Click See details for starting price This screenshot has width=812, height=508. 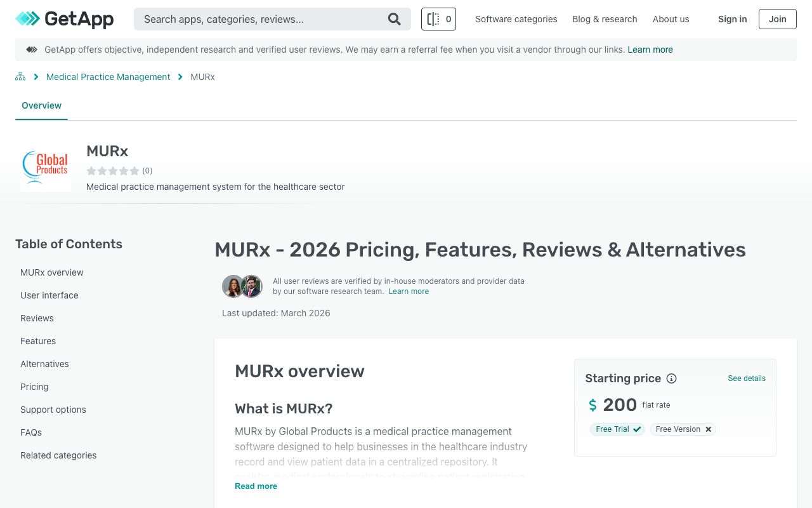747,378
